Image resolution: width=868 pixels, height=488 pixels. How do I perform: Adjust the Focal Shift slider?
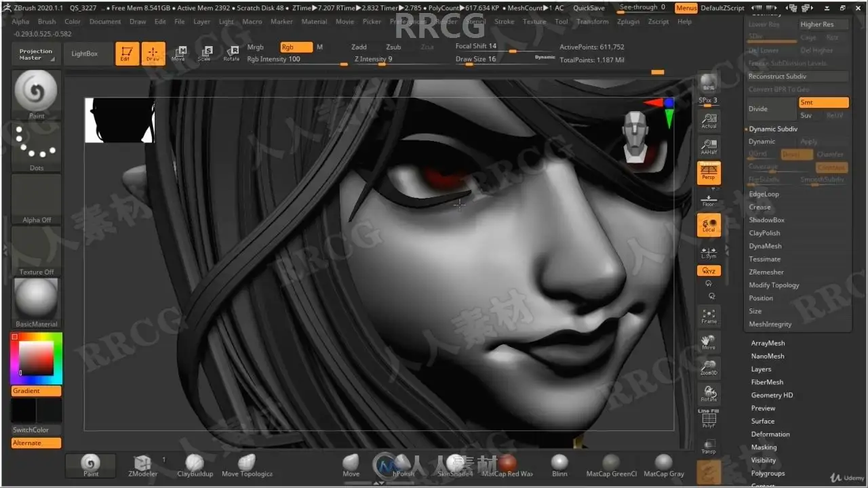coord(505,47)
